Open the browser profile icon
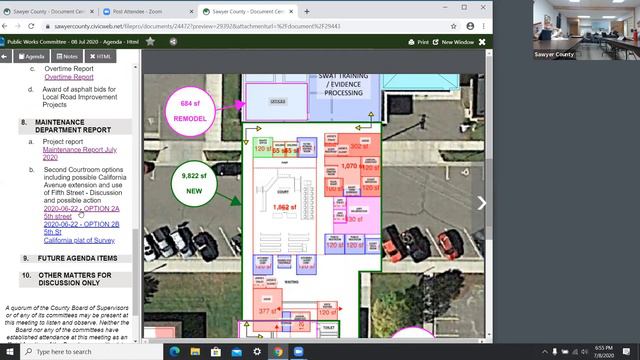The height and width of the screenshot is (360, 640). [x=470, y=26]
